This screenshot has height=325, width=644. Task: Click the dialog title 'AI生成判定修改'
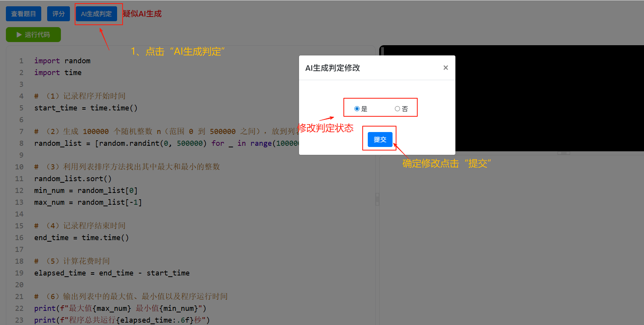coord(332,68)
